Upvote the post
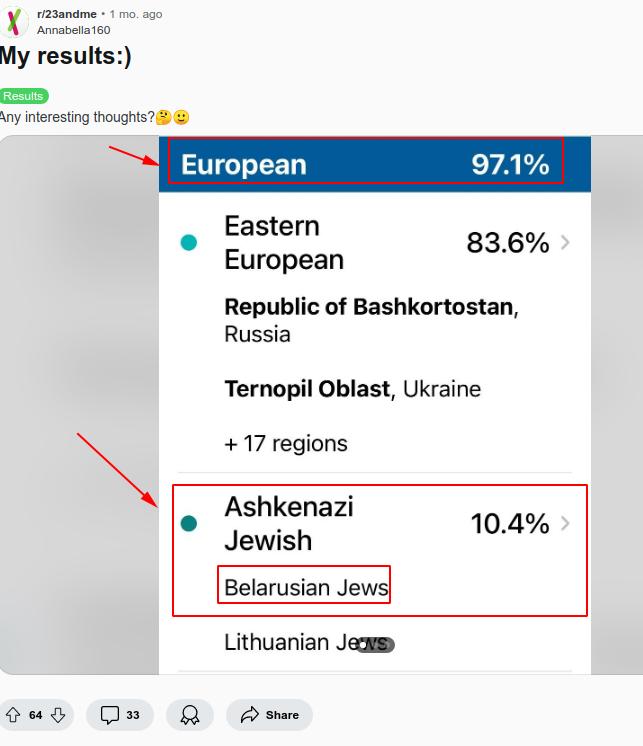Image resolution: width=643 pixels, height=746 pixels. [x=13, y=715]
